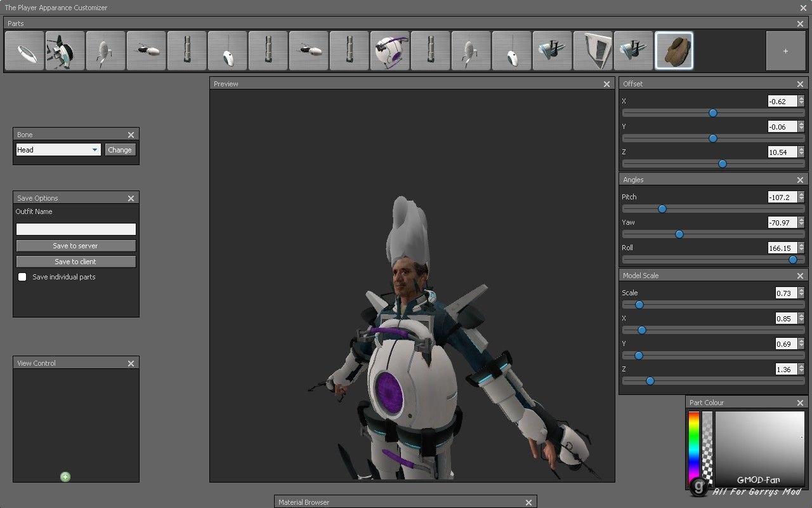Click the Roll value field 166.15
This screenshot has width=812, height=508.
pos(782,248)
